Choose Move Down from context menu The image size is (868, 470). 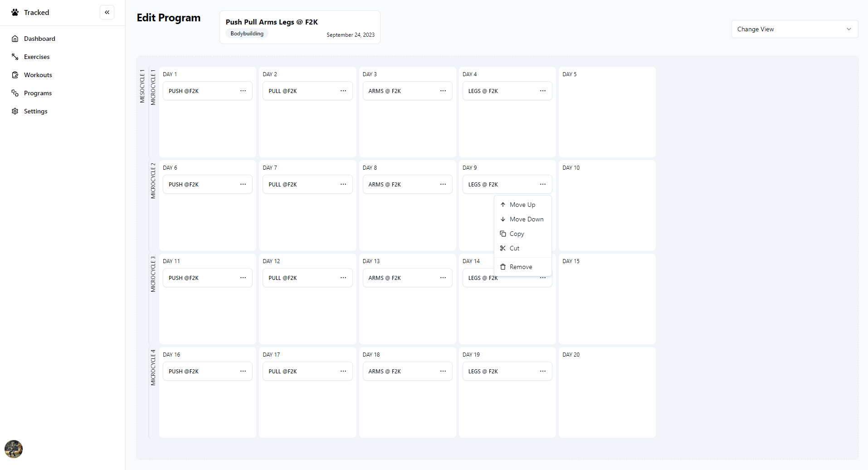pos(522,219)
